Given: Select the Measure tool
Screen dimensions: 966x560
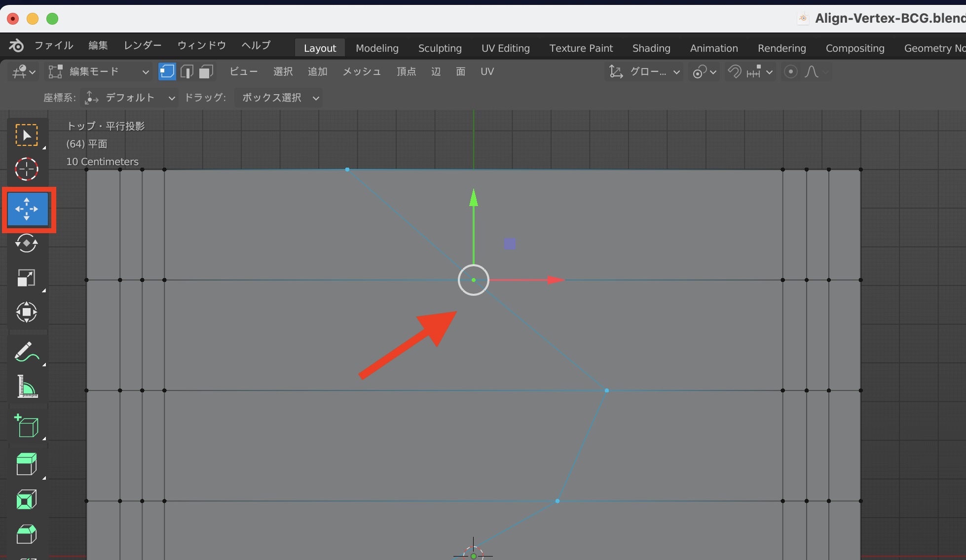Looking at the screenshot, I should coord(27,386).
